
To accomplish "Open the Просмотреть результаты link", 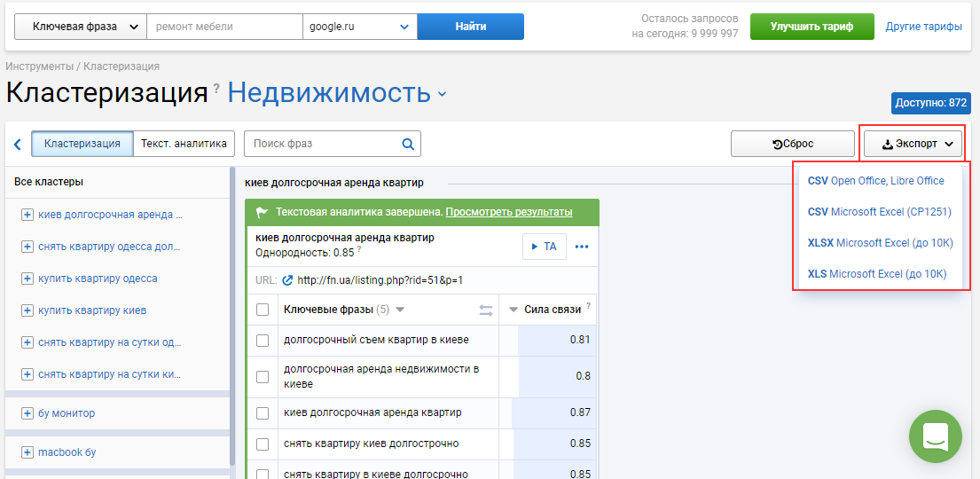I will pos(509,212).
